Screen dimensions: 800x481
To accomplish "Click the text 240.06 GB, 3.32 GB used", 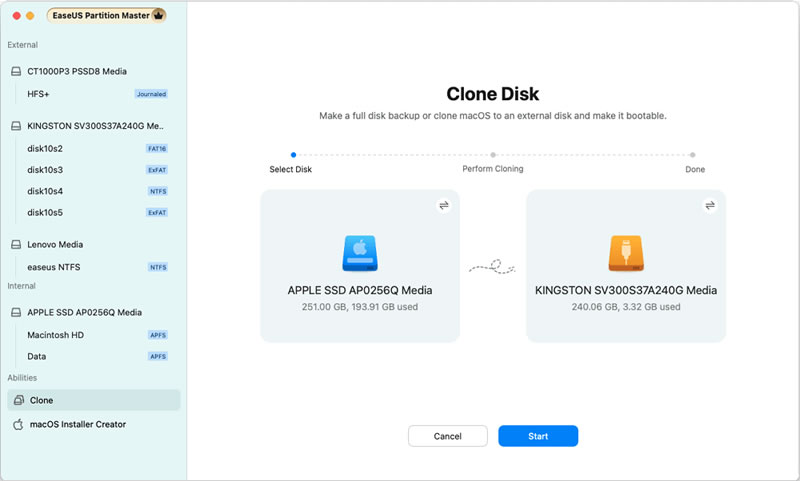I will [626, 307].
